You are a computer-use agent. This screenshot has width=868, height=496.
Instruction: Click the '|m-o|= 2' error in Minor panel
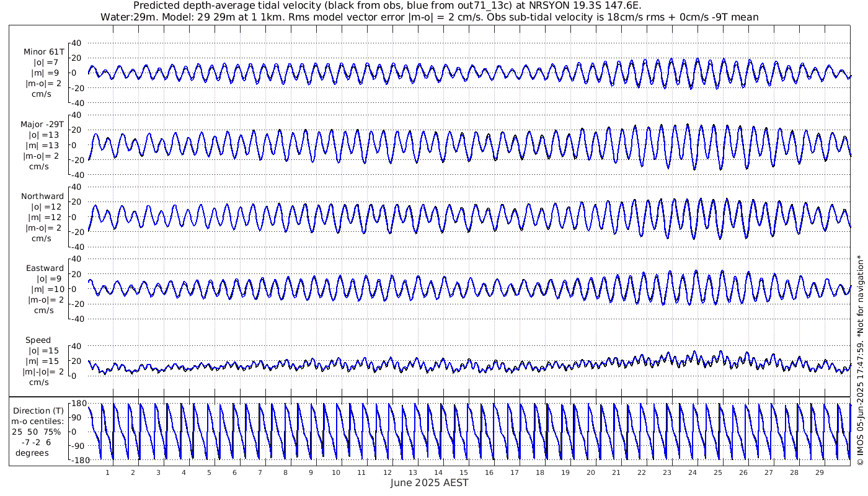[x=43, y=83]
